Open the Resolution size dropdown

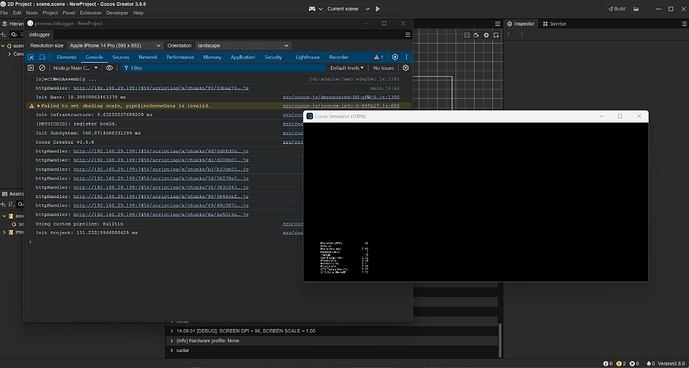tap(115, 46)
